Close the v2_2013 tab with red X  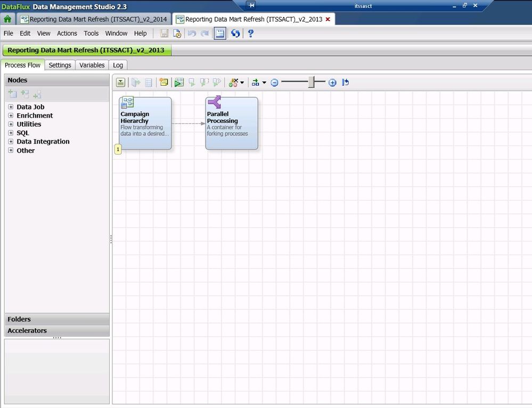[x=328, y=19]
